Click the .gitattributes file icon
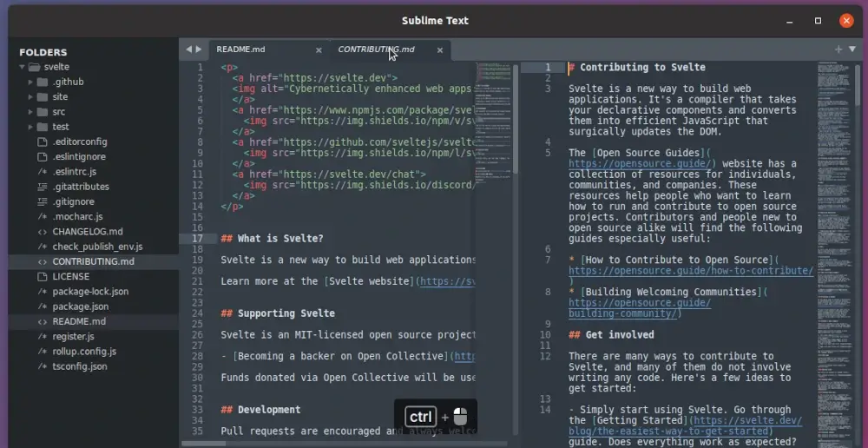868x448 pixels. click(42, 187)
